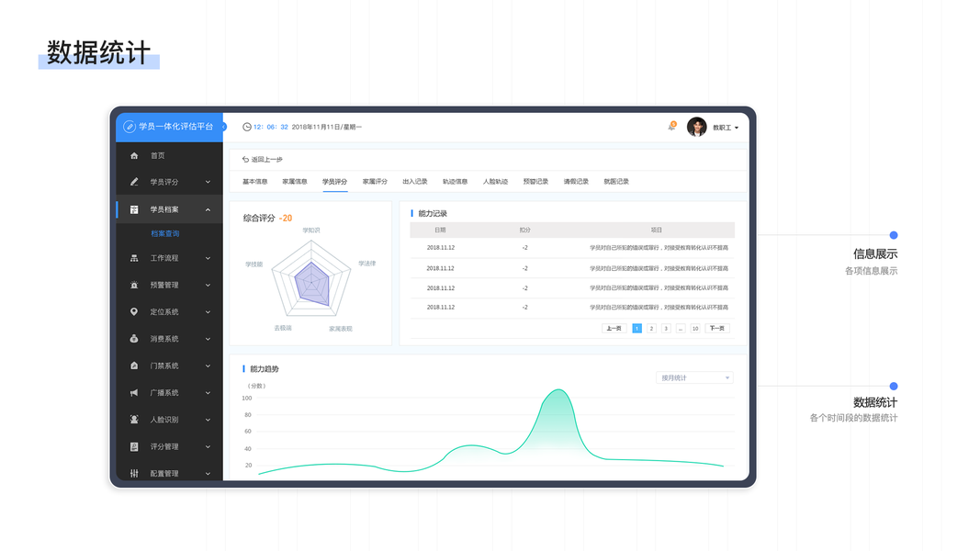Click the 广播系统 megaphone icon
The height and width of the screenshot is (551, 980).
[134, 392]
